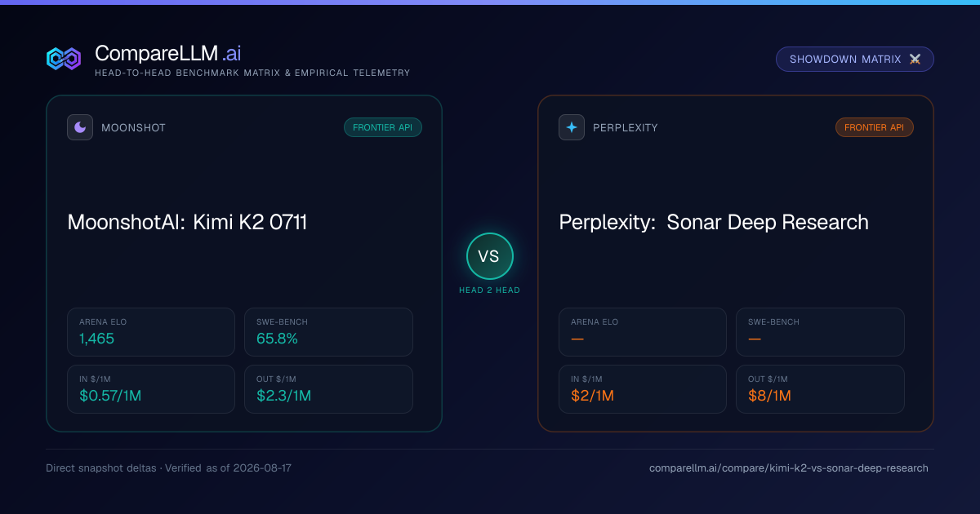
Task: Click the Kimi input price $0.57/1M tile
Action: point(151,389)
